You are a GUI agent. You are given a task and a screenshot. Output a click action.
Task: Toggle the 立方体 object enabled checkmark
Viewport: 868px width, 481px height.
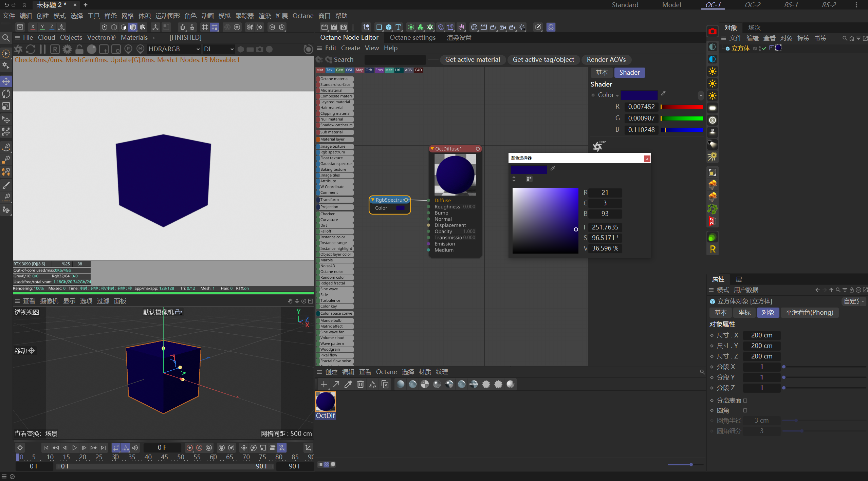point(764,49)
